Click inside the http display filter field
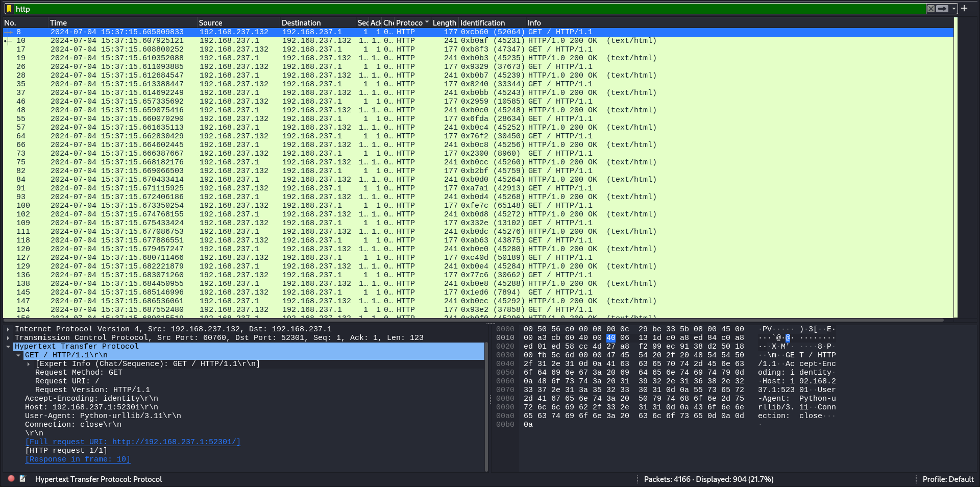980x487 pixels. [x=459, y=9]
